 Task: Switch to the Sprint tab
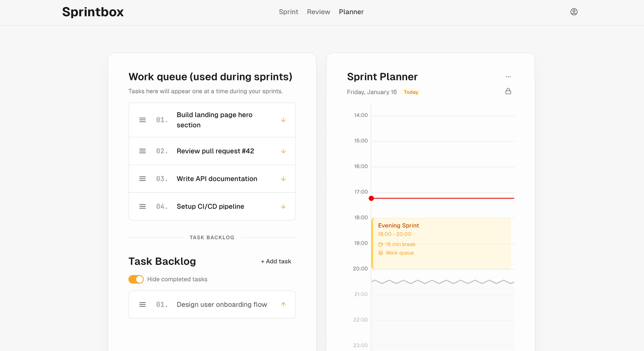(288, 12)
